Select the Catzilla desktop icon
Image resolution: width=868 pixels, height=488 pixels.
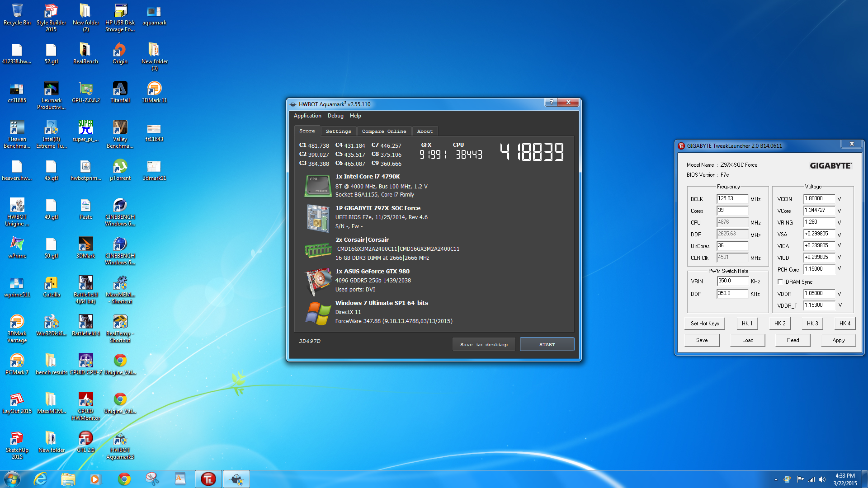[51, 286]
